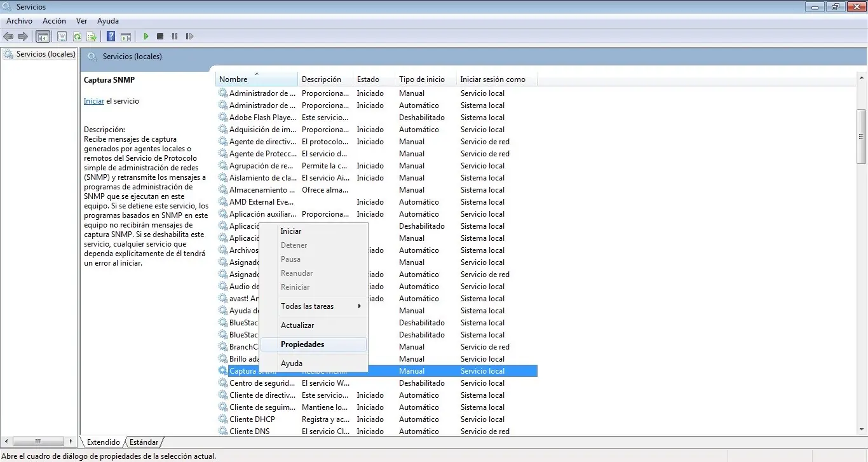Click the gear icon of the Adobe Flash Player row
Viewport: 868px width, 462px height.
(223, 118)
